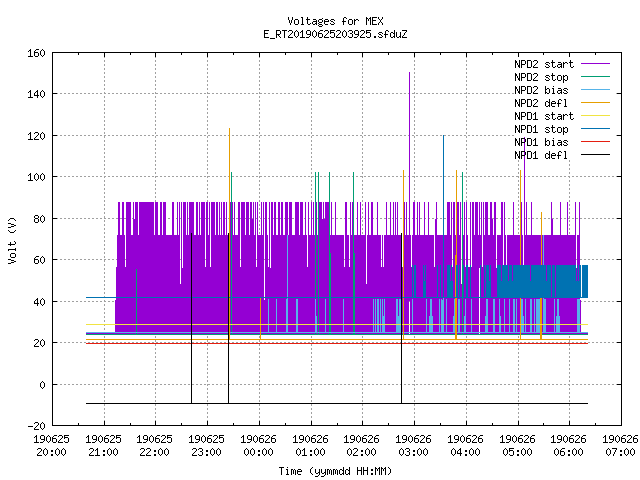Image resolution: width=640 pixels, height=480 pixels.
Task: Click the x-axis tick 190625 21:00
Action: click(103, 446)
